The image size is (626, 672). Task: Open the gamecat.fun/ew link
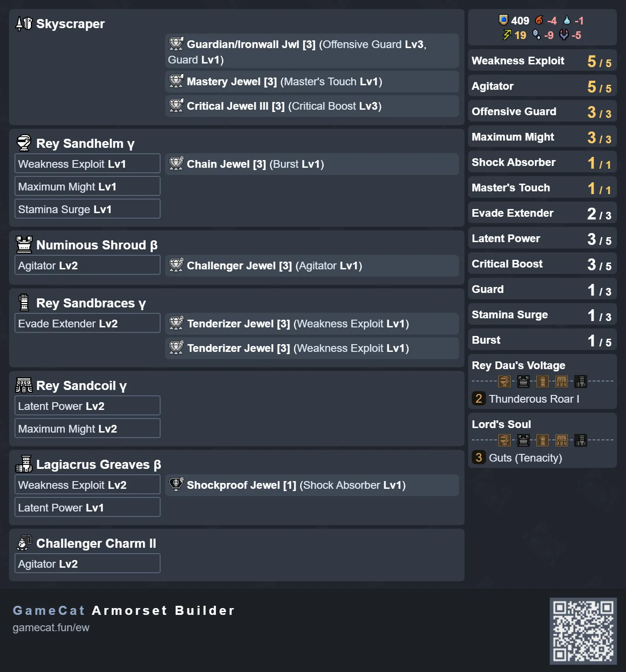pos(51,628)
